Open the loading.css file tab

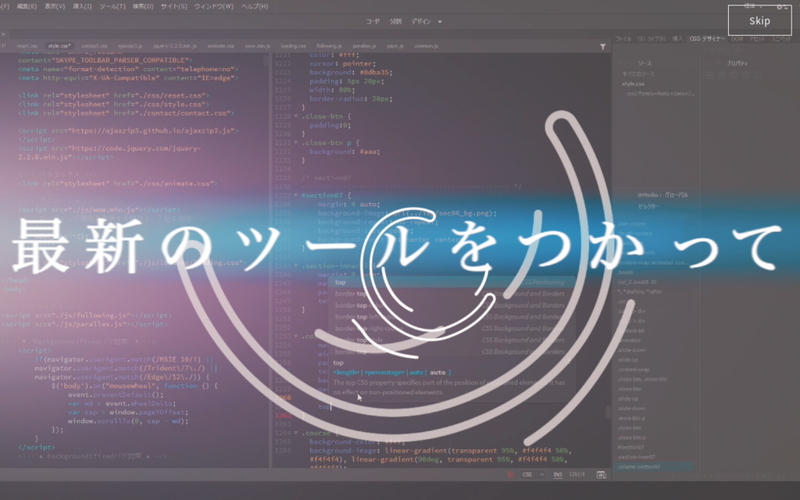[293, 46]
